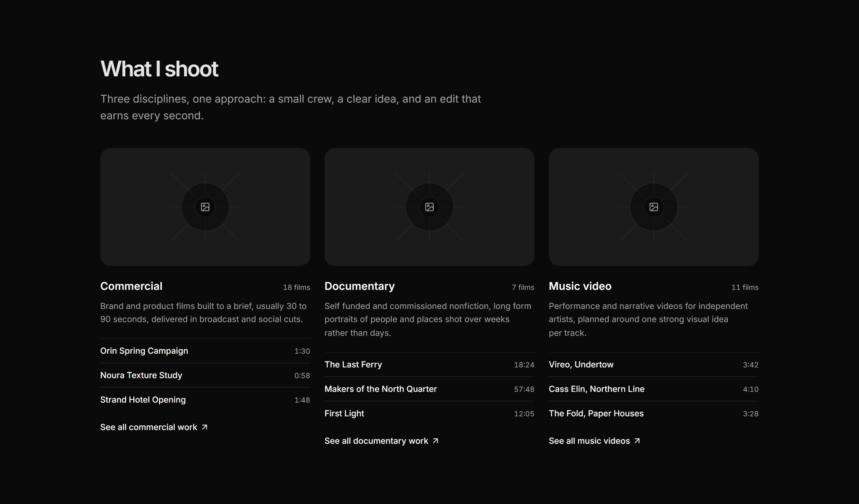Click the Documentary heading
859x504 pixels.
click(360, 286)
